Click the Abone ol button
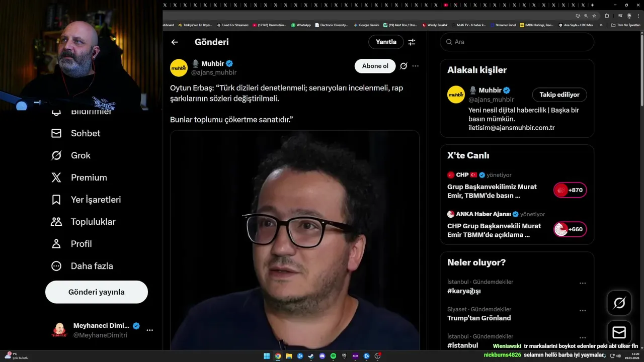644x362 pixels. click(x=375, y=66)
